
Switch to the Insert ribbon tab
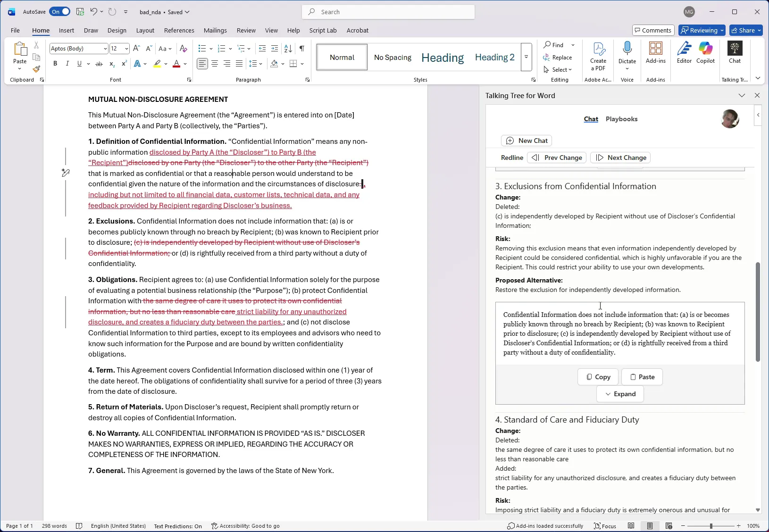click(x=66, y=30)
